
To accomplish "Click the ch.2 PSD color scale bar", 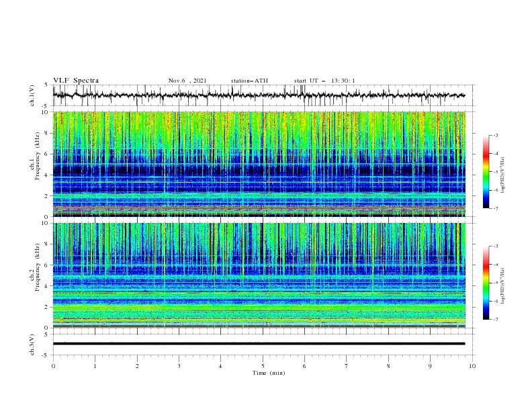I will click(486, 283).
